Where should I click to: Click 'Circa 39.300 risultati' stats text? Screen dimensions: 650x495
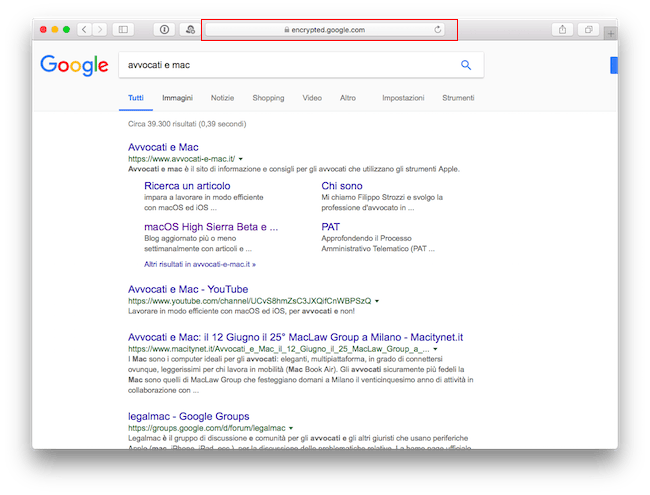click(x=187, y=124)
